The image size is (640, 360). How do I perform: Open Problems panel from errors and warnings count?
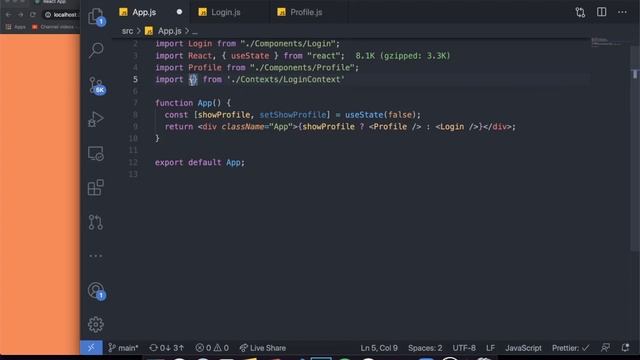tap(212, 348)
